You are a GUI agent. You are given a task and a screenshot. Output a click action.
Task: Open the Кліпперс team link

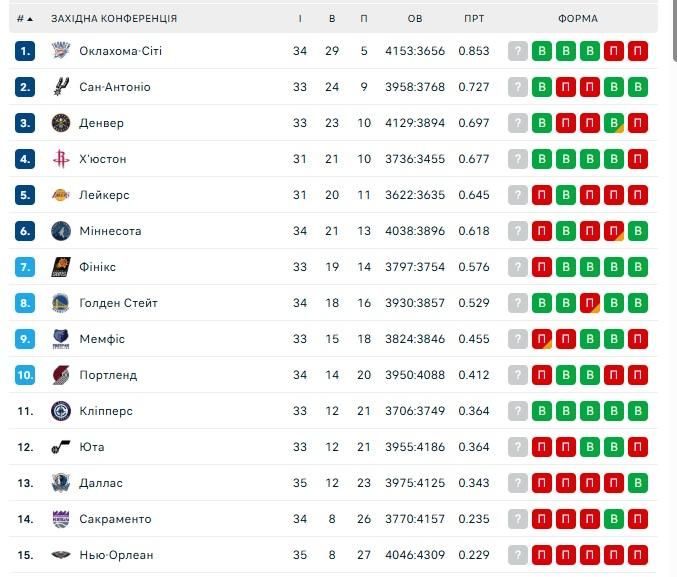(x=106, y=411)
